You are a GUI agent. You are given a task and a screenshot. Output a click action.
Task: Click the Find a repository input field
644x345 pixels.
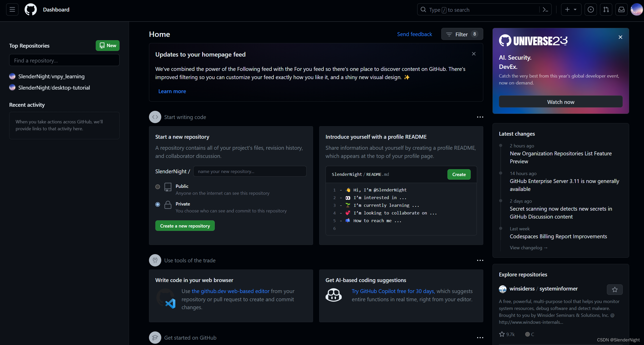click(64, 60)
